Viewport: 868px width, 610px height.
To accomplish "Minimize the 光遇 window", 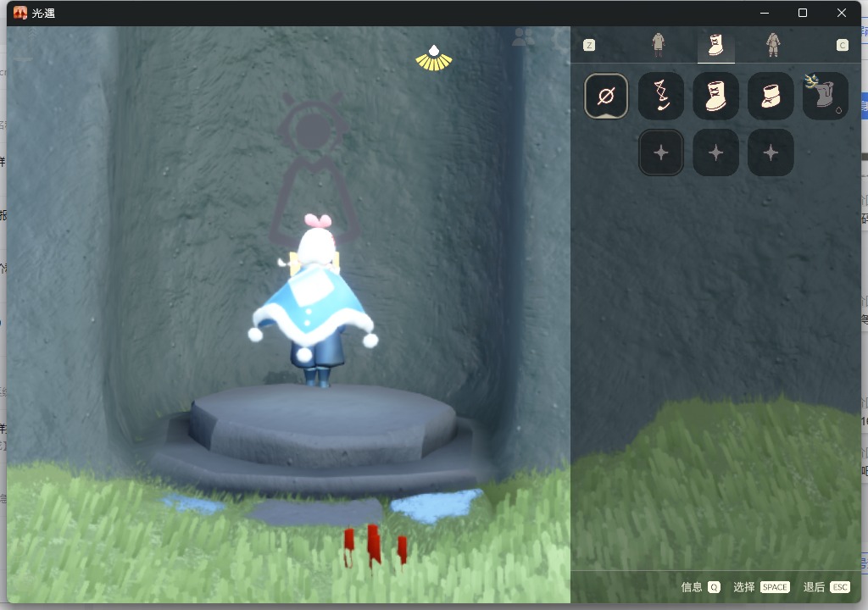I will tap(765, 13).
